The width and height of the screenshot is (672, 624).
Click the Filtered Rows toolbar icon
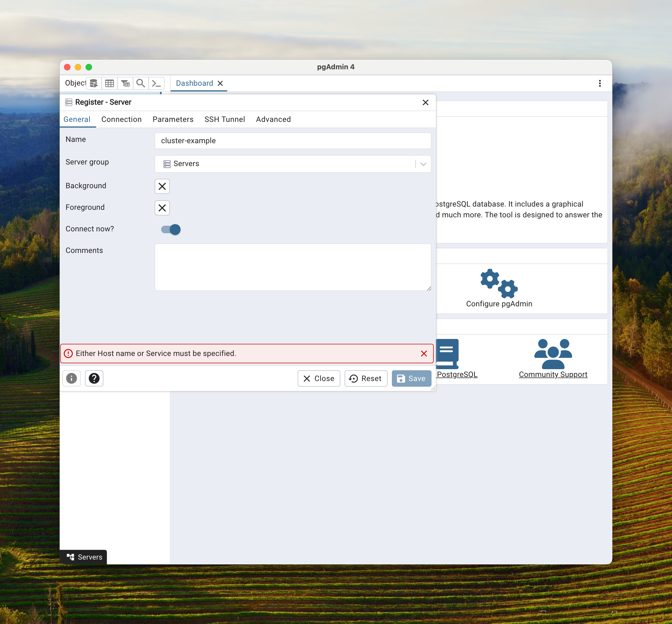(x=125, y=83)
